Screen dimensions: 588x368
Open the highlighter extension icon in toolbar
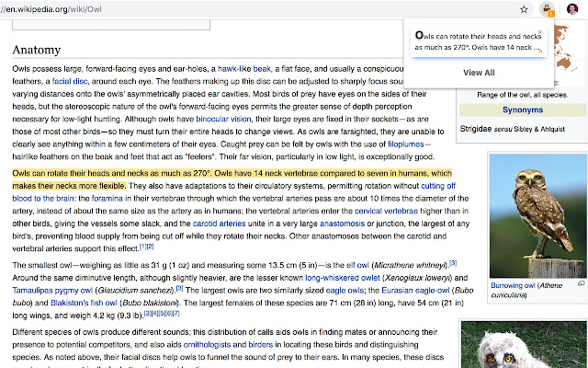(x=547, y=9)
